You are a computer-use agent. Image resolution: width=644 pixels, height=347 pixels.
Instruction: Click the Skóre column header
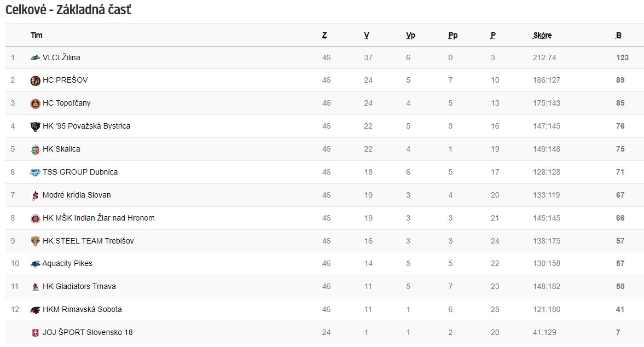pyautogui.click(x=542, y=36)
